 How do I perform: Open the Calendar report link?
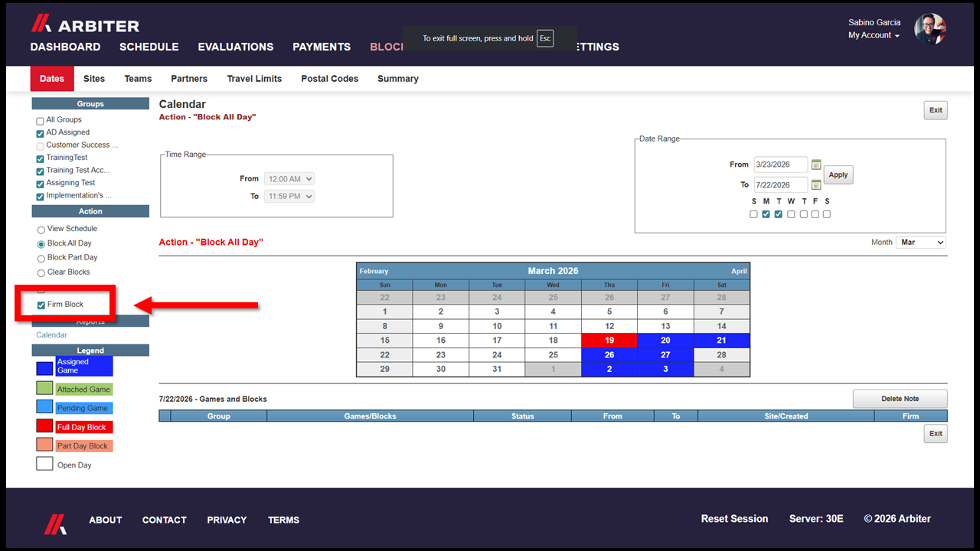click(x=51, y=335)
